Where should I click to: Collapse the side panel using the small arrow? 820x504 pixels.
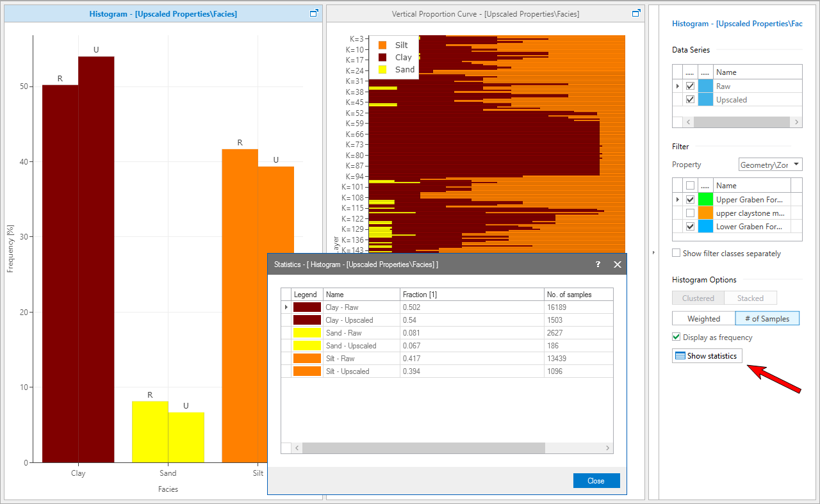coord(653,253)
